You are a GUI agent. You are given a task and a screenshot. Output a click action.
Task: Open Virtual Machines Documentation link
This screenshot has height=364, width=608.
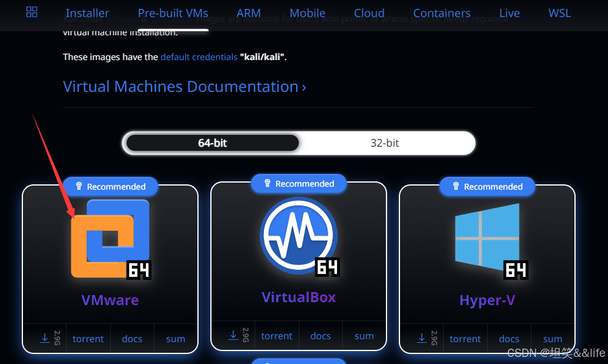(184, 87)
